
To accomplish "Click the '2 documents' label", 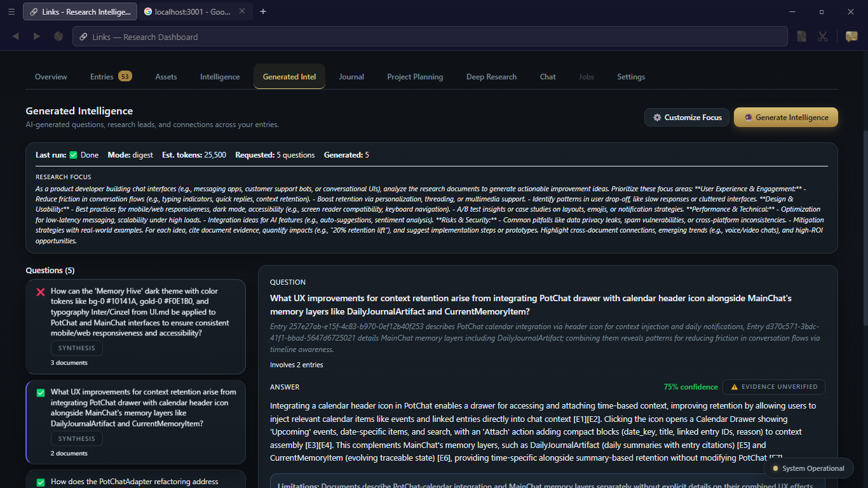I will tap(69, 454).
